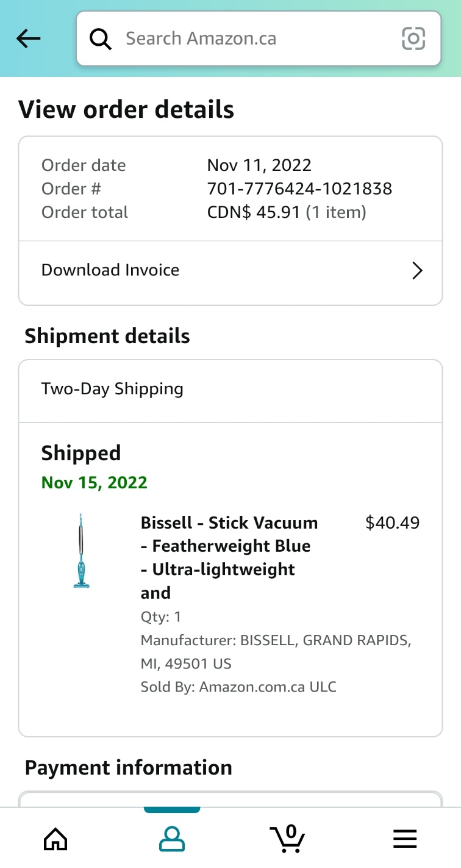Open the shopping cart icon
The width and height of the screenshot is (461, 868).
click(287, 837)
